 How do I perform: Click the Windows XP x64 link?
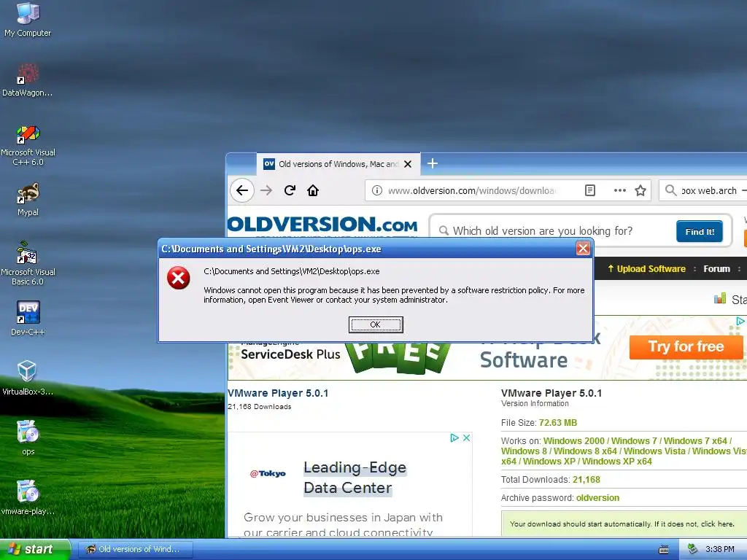point(616,462)
